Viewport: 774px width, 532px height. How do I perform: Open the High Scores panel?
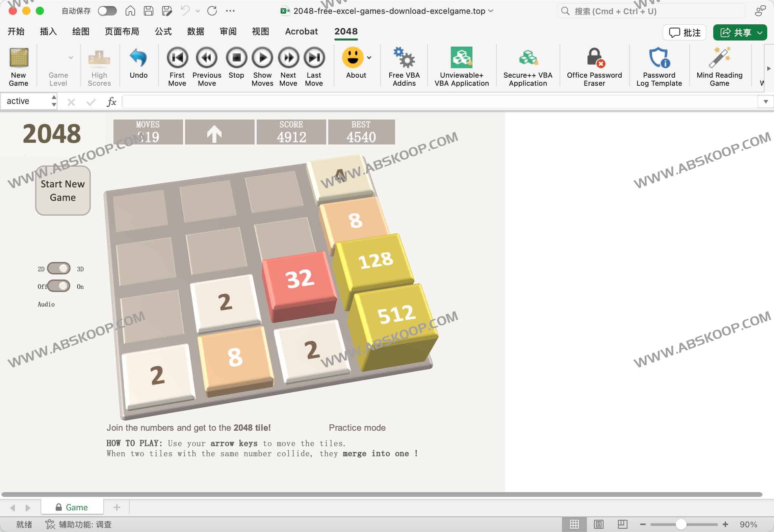coord(99,64)
